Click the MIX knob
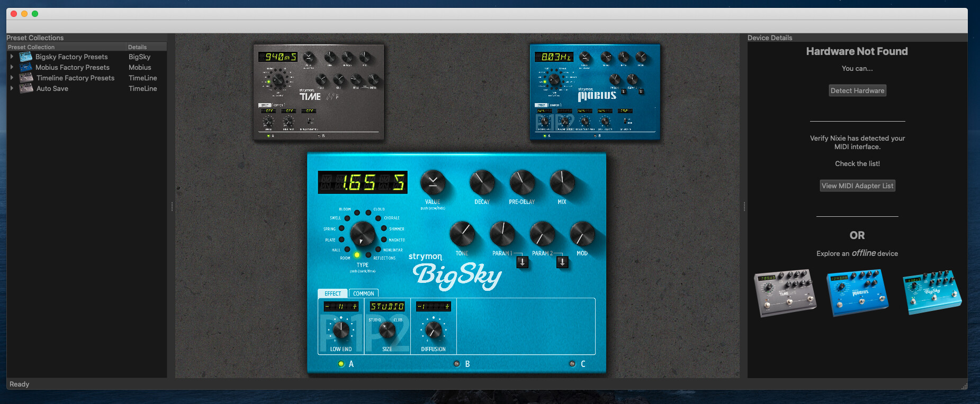 (x=562, y=183)
